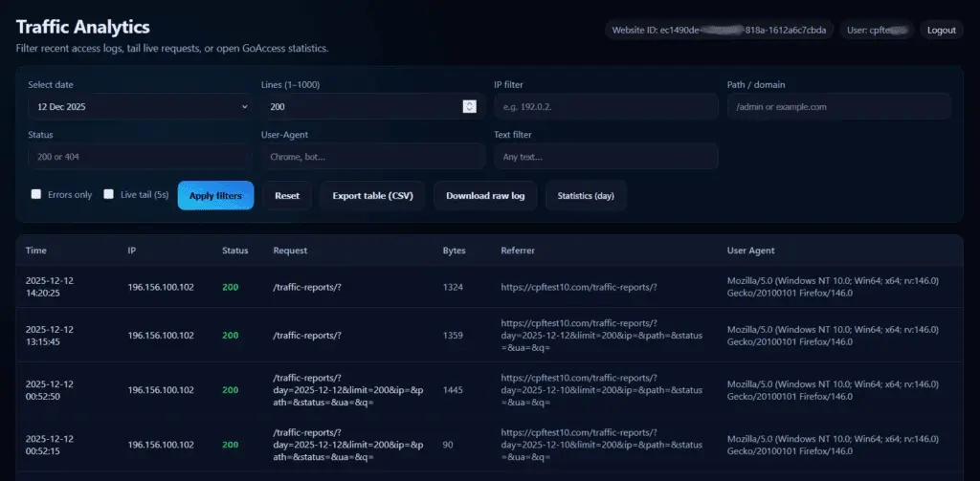Click the Request column header
Image resolution: width=980 pixels, height=481 pixels.
(x=290, y=251)
